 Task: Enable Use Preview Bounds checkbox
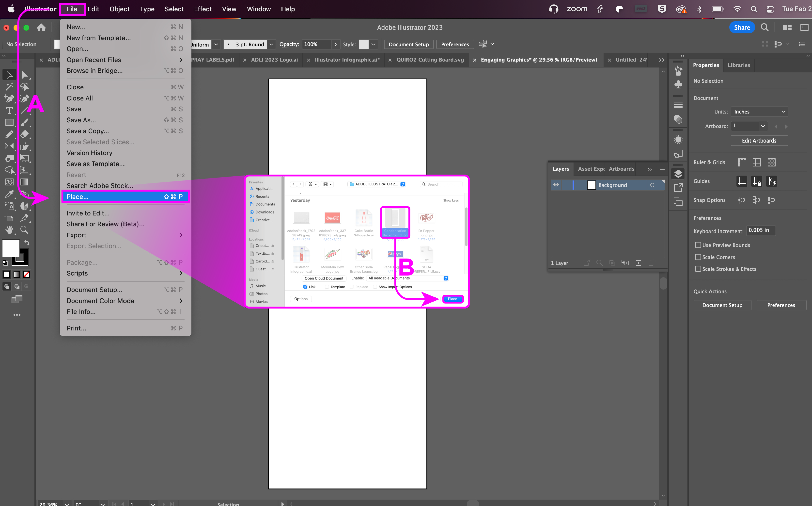click(x=698, y=245)
